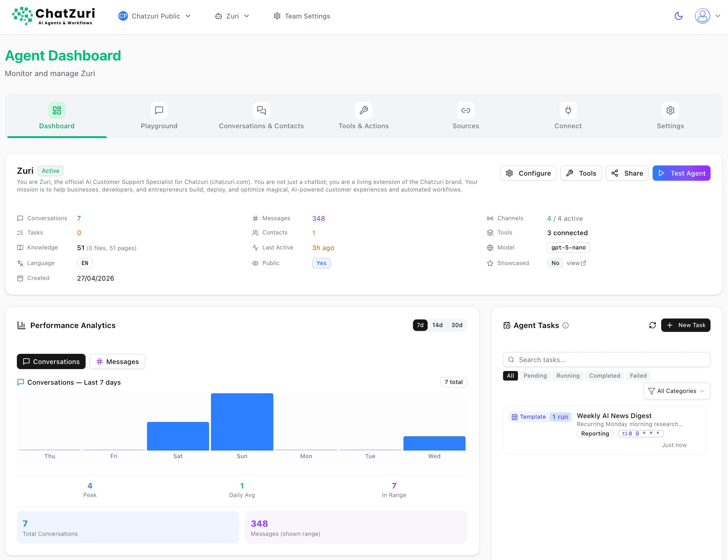Click the cron schedule 0 9 * * * tag
The width and height of the screenshot is (728, 560).
640,433
